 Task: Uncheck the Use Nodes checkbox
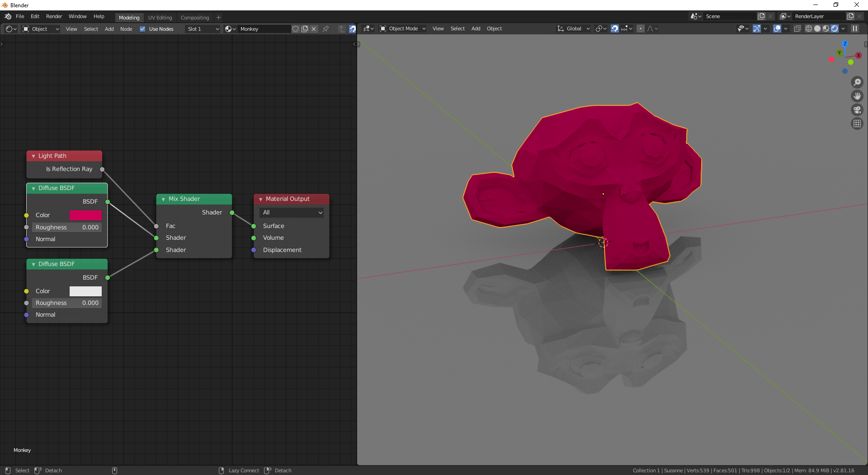tap(142, 29)
